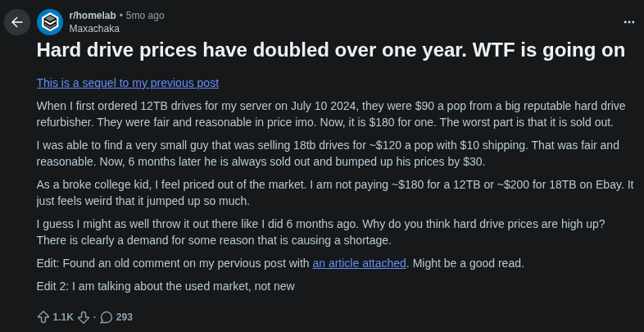Open the r/homelab community avatar
The height and width of the screenshot is (332, 644).
[51, 22]
